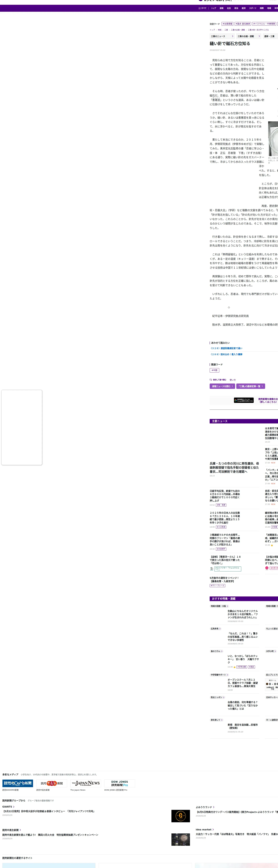
Task: Open article 〈３２８〉漫遊契機速記者で違い
Action: click(x=226, y=348)
